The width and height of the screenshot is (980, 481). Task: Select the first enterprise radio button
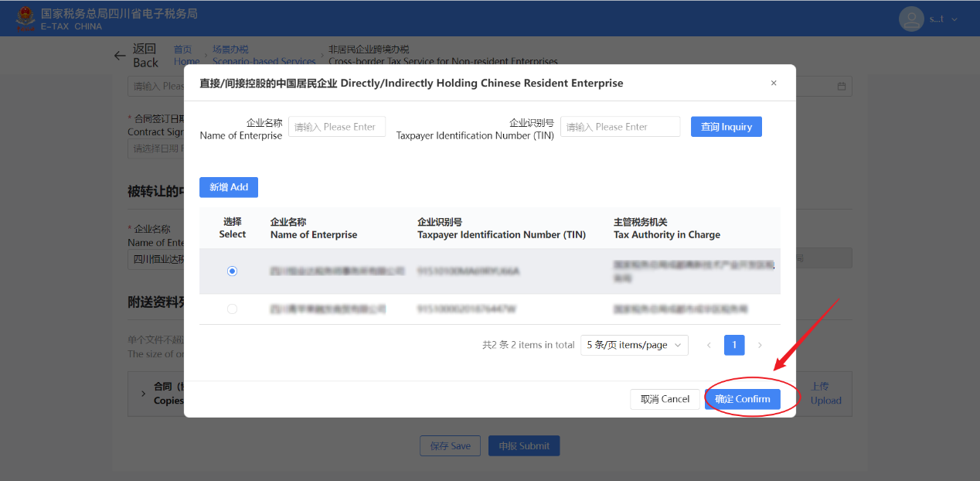pos(233,271)
